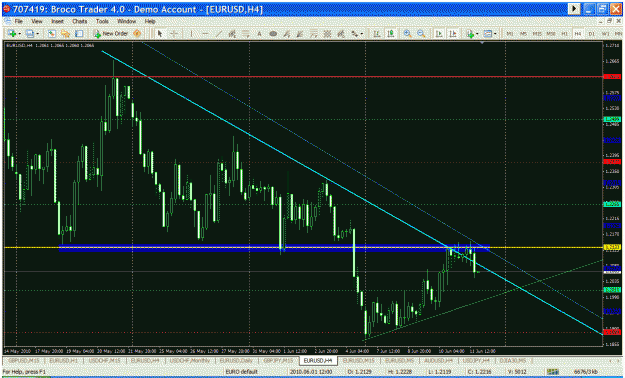Toggle Chart Shift icon
625x378 pixels.
point(453,34)
